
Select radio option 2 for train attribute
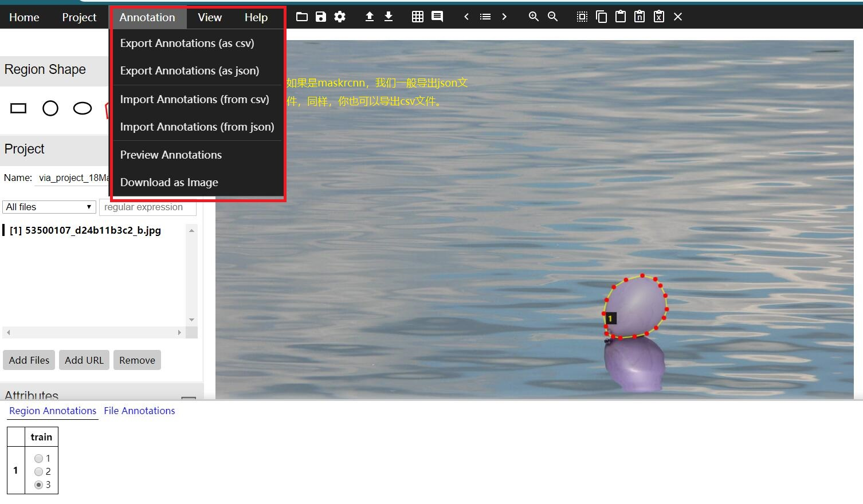point(39,471)
